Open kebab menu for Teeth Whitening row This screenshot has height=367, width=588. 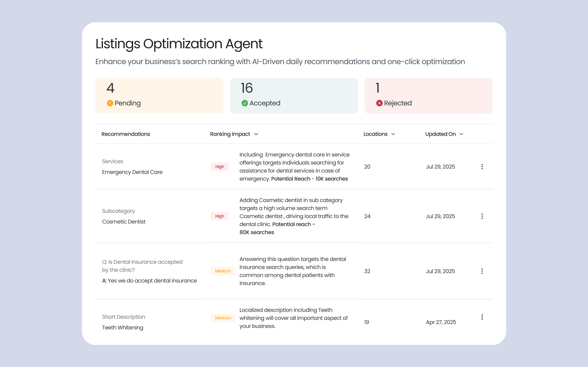coord(482,317)
